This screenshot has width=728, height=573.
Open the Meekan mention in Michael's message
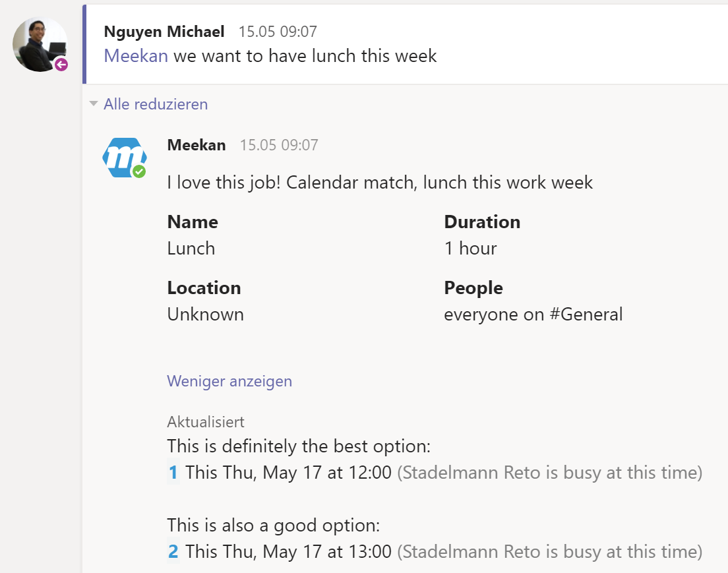tap(136, 56)
